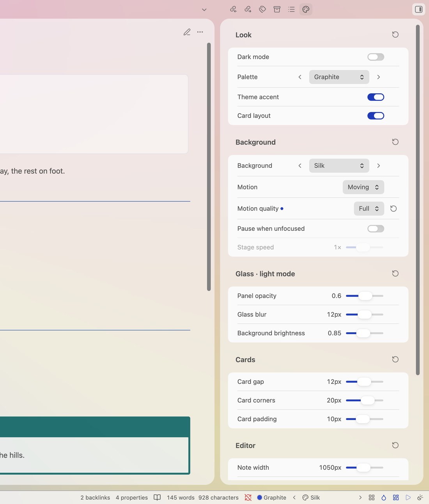Click the left chevron in the status bar

click(x=294, y=497)
